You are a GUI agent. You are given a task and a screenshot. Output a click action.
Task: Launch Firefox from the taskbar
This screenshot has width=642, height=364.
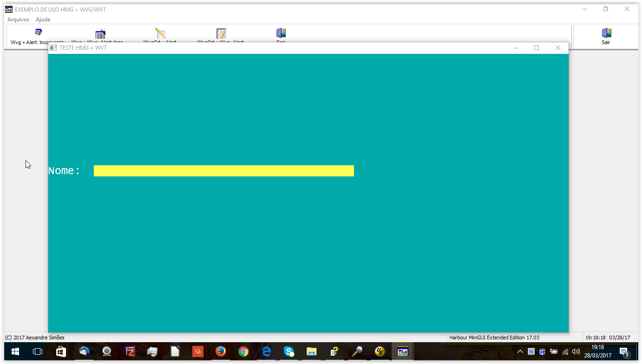click(221, 352)
